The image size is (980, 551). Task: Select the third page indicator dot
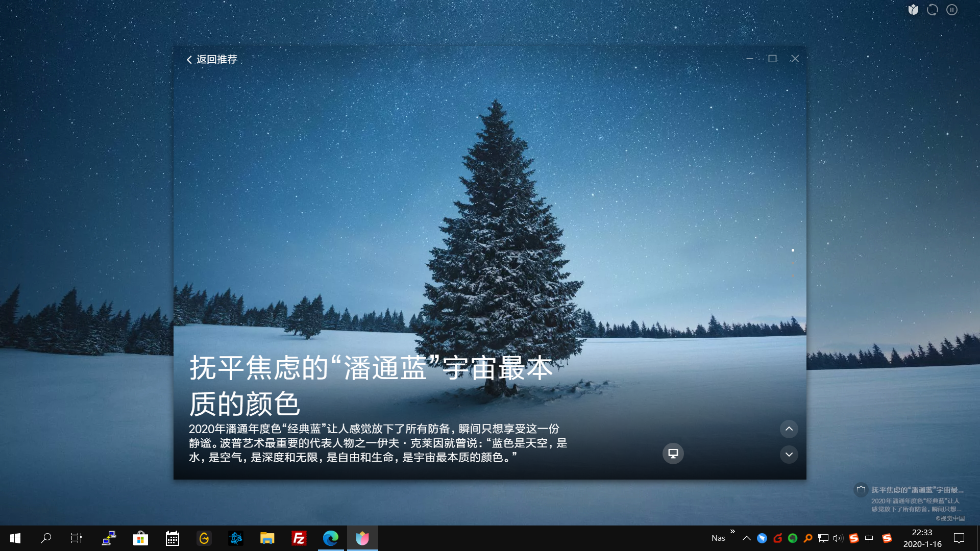point(793,276)
